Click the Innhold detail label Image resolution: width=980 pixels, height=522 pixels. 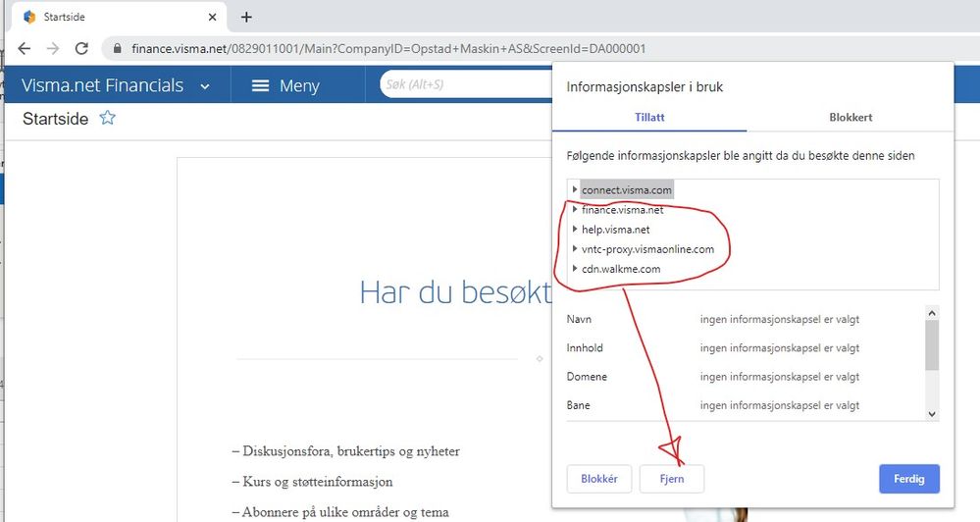coord(585,347)
